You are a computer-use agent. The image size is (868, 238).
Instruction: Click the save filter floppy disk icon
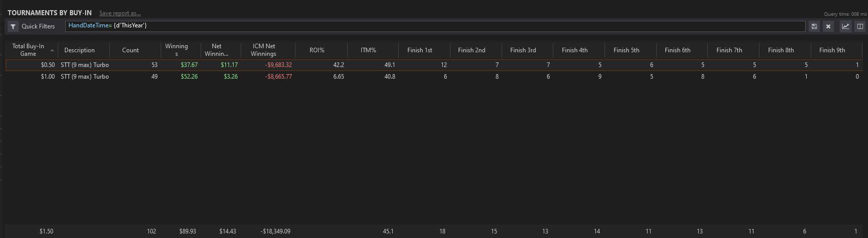(x=814, y=26)
